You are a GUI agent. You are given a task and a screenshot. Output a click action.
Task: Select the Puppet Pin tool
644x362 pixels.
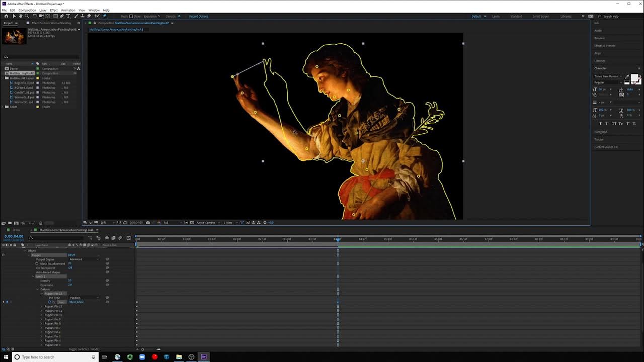pos(104,16)
